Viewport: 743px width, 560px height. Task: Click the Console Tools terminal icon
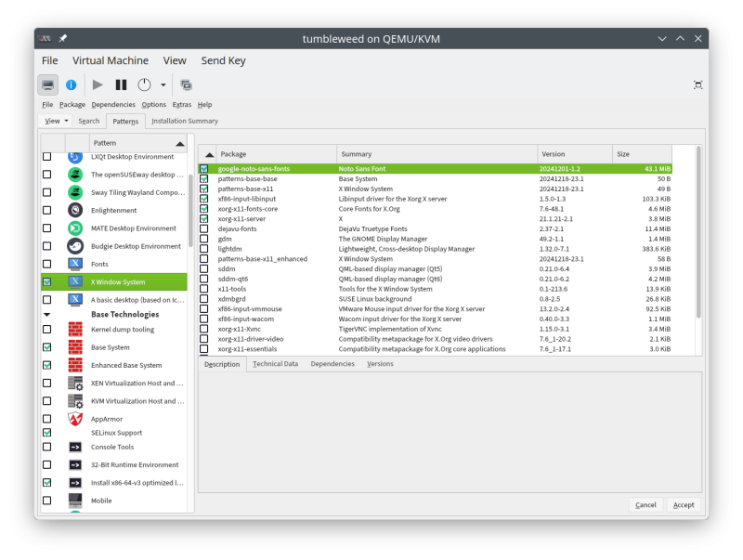click(75, 448)
